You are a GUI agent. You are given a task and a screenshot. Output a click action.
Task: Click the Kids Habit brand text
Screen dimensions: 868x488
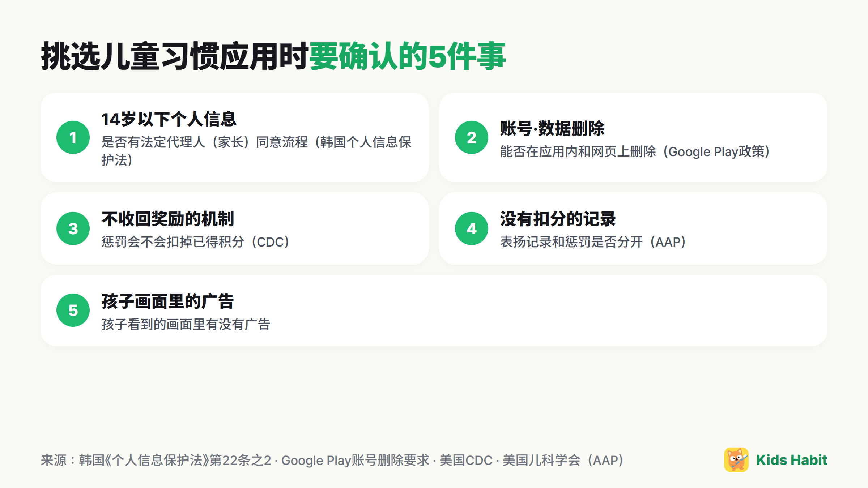pos(792,460)
